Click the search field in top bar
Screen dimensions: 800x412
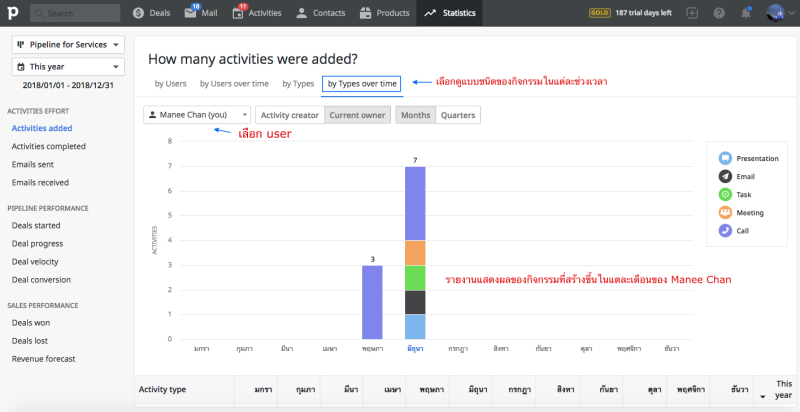pyautogui.click(x=75, y=13)
